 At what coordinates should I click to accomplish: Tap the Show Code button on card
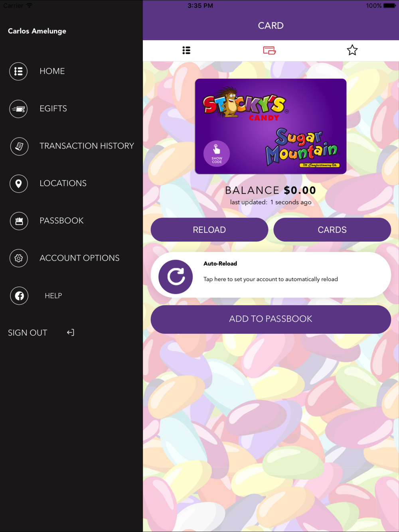point(217,154)
